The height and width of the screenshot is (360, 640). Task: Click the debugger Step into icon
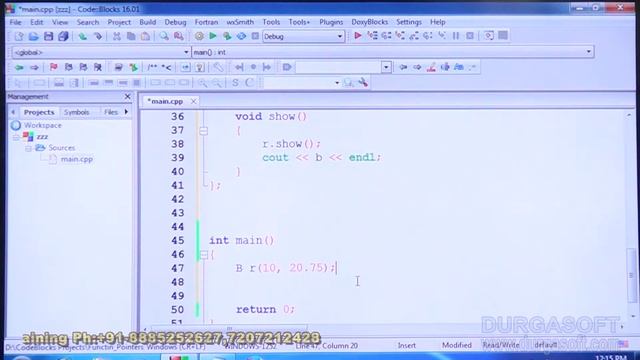[400, 36]
